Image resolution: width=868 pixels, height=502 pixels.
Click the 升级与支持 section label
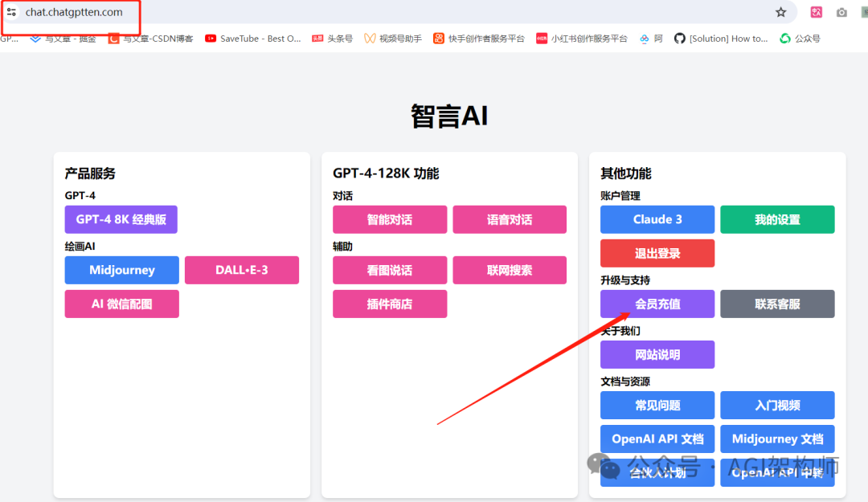(x=625, y=280)
